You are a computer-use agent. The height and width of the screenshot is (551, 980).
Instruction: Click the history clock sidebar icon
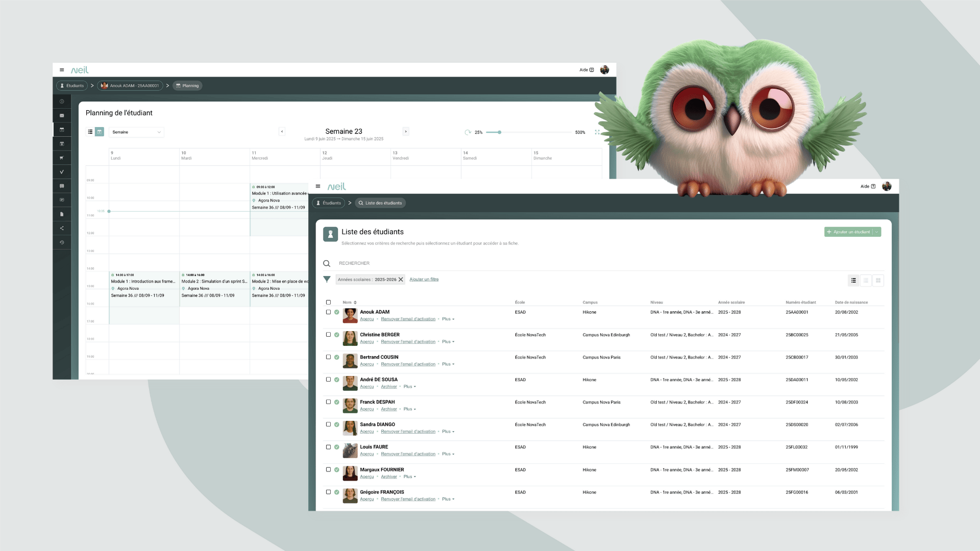pos(62,242)
